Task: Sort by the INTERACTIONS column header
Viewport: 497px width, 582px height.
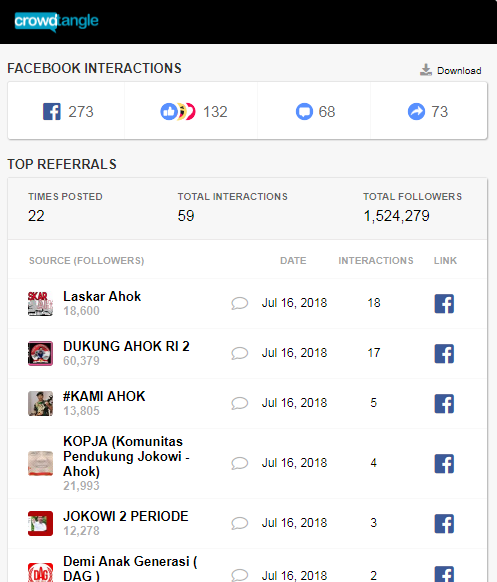Action: tap(376, 261)
